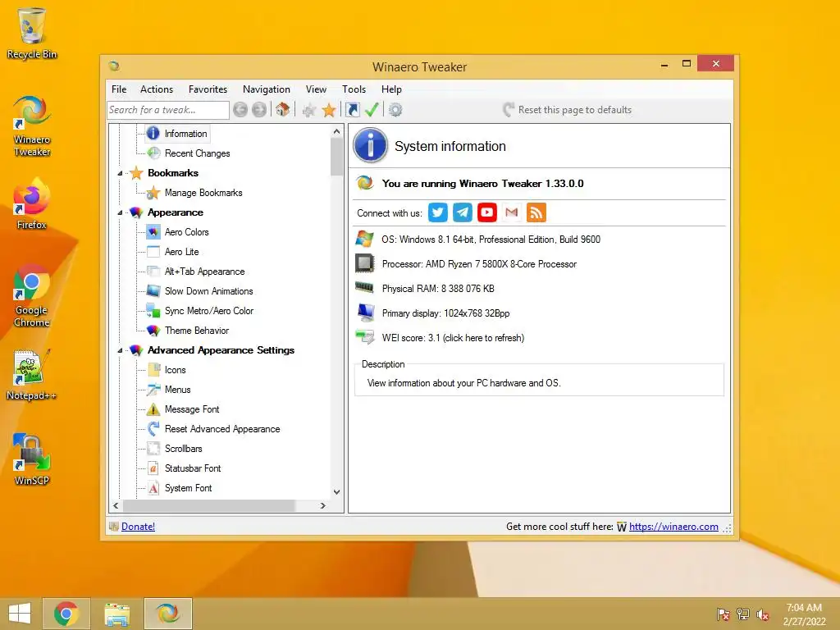Click the tree scroll up arrow
This screenshot has height=630, width=840.
[336, 131]
